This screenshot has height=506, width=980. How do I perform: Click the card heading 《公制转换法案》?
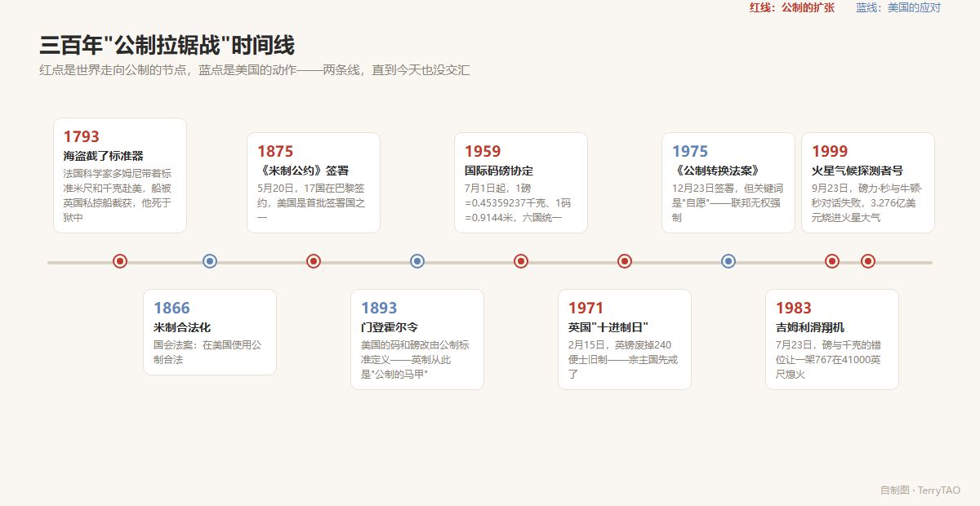718,171
